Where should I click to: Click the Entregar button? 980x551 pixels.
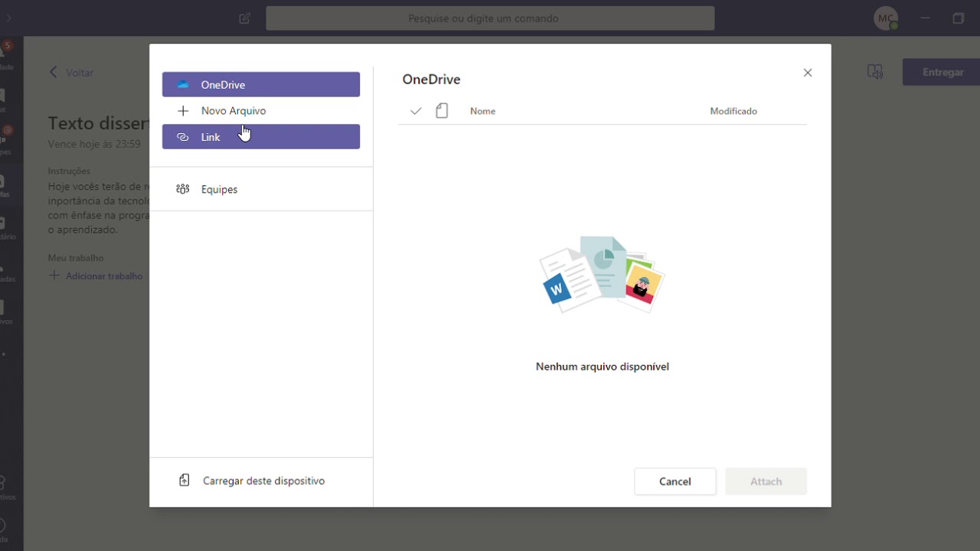point(942,72)
